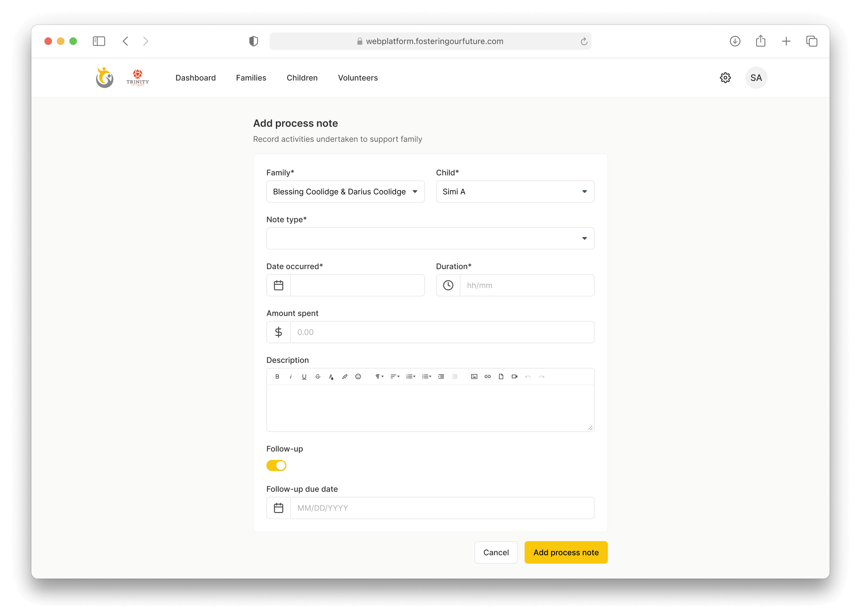861x616 pixels.
Task: Open the Volunteers page
Action: point(357,78)
